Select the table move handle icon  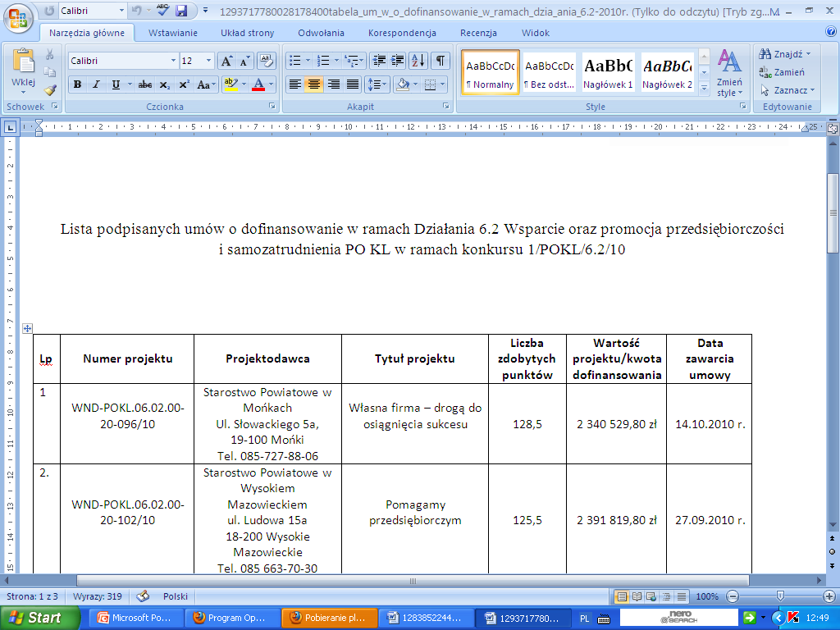coord(27,328)
